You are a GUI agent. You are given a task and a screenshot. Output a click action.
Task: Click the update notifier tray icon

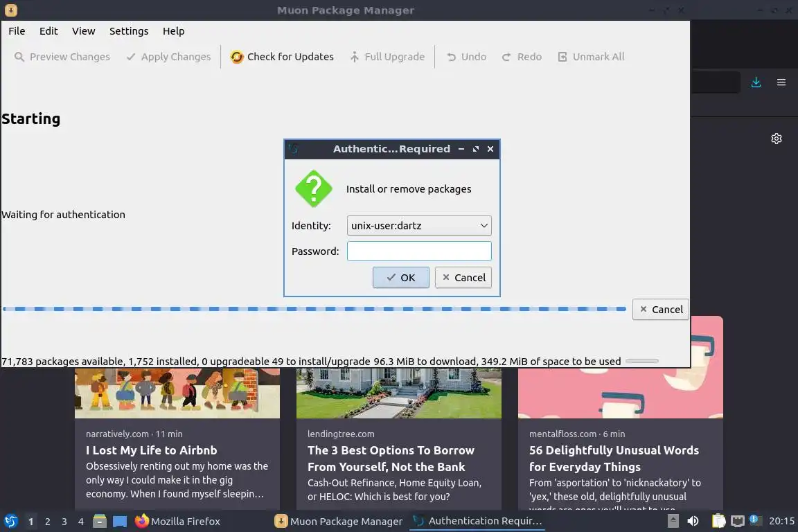tap(756, 521)
